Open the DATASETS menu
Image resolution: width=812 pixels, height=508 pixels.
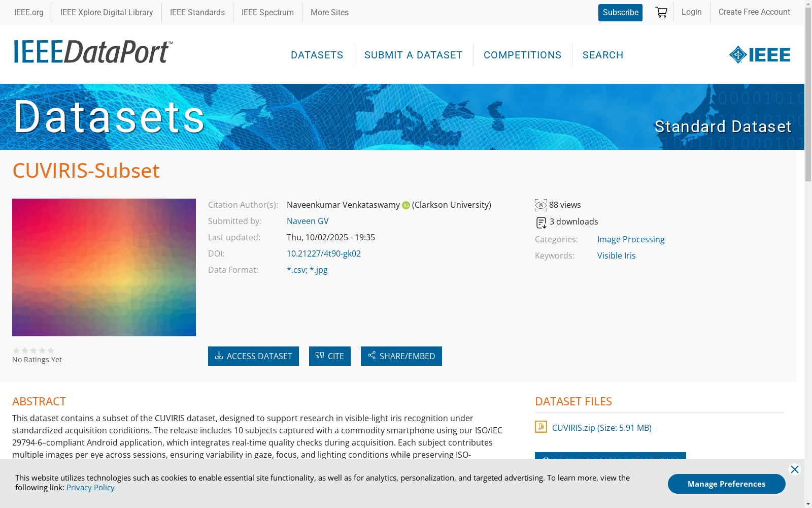pos(317,55)
